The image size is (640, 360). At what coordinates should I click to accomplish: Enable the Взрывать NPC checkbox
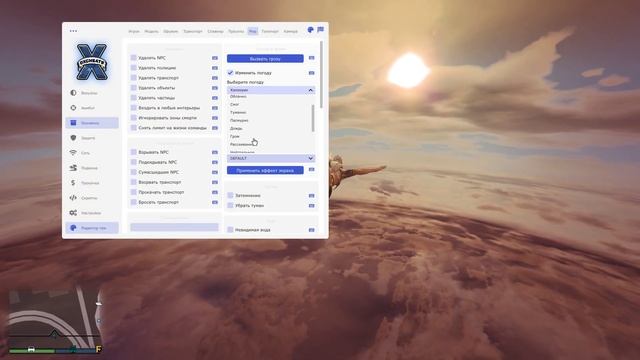(133, 152)
